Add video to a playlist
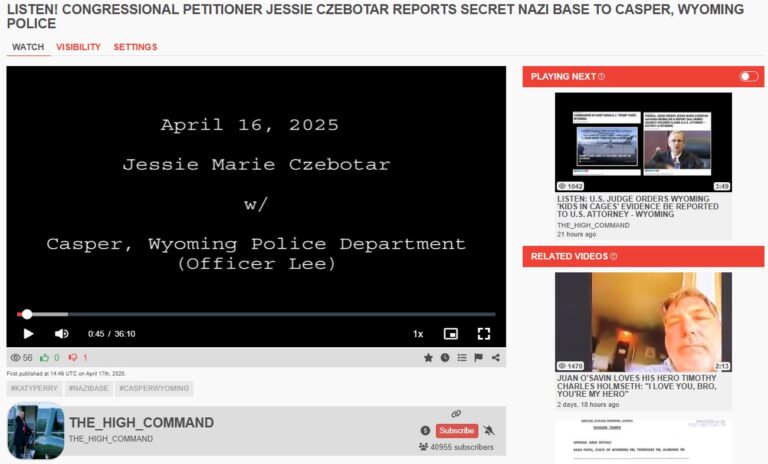The image size is (768, 464). (462, 358)
